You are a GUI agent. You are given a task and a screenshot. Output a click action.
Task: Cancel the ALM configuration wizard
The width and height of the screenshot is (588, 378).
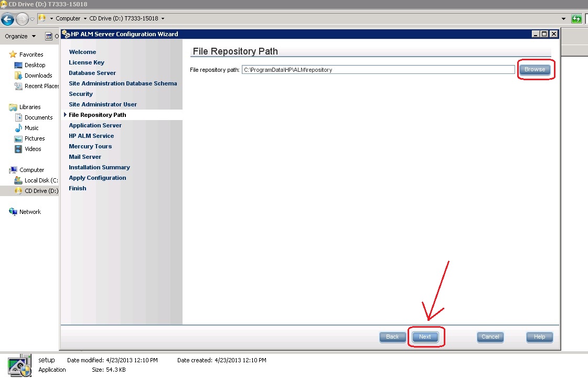(x=490, y=337)
